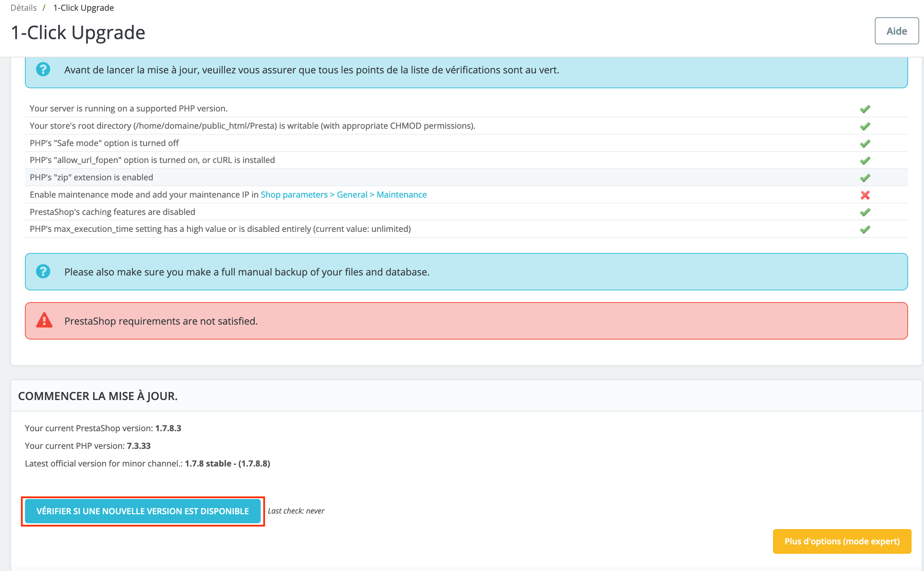This screenshot has width=924, height=571.
Task: Click green check for supported PHP version
Action: pos(865,109)
